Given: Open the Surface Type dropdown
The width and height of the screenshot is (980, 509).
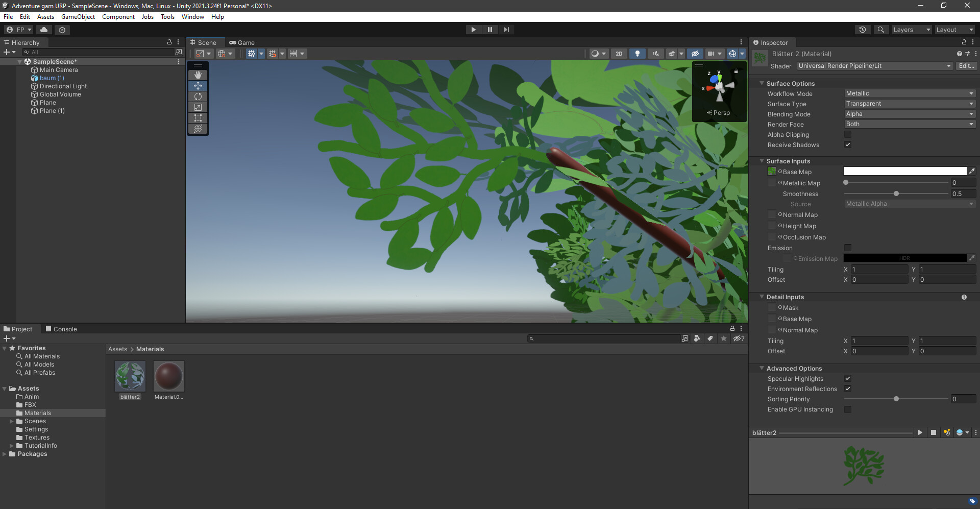Looking at the screenshot, I should click(x=909, y=104).
